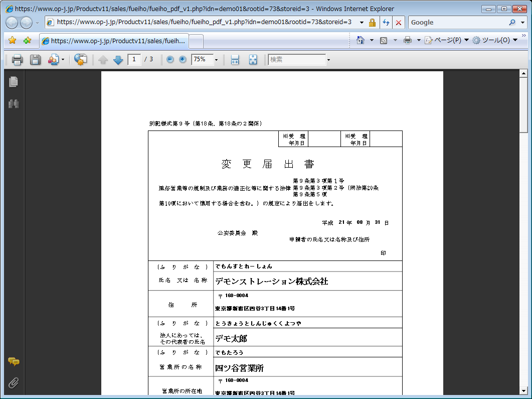Open the PDF collaborate icon
The height and width of the screenshot is (399, 532).
(53, 60)
